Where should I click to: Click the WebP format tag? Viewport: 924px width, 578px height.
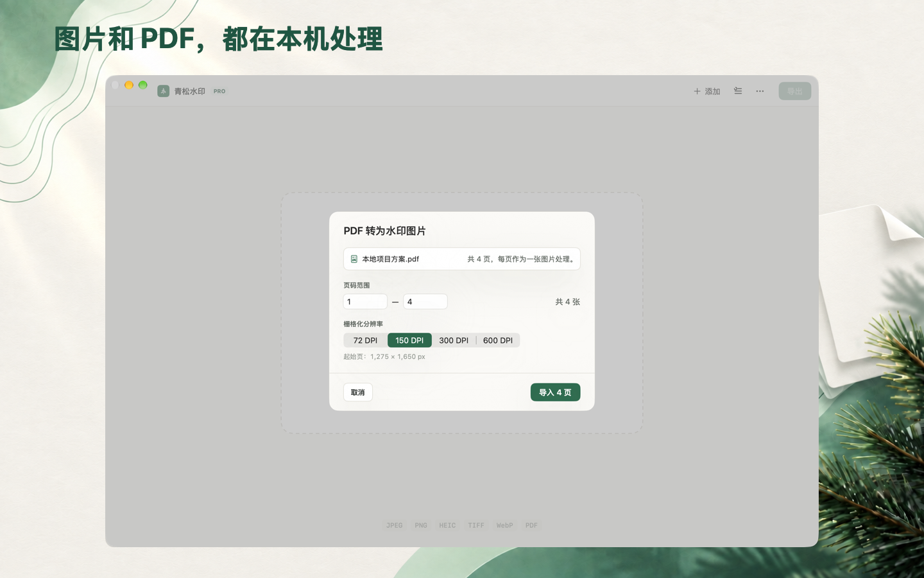tap(504, 525)
